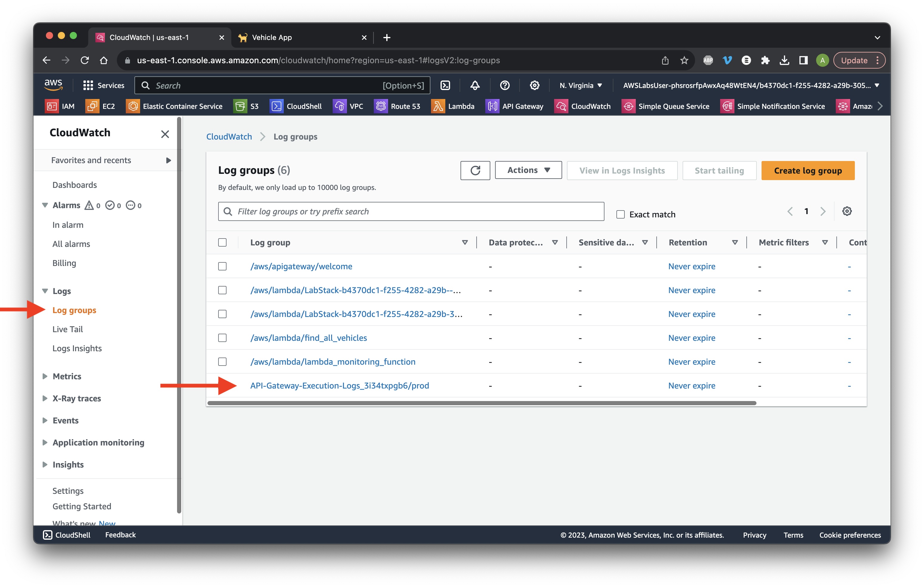Open the AWS help question-mark icon
Image resolution: width=924 pixels, height=588 pixels.
[505, 85]
